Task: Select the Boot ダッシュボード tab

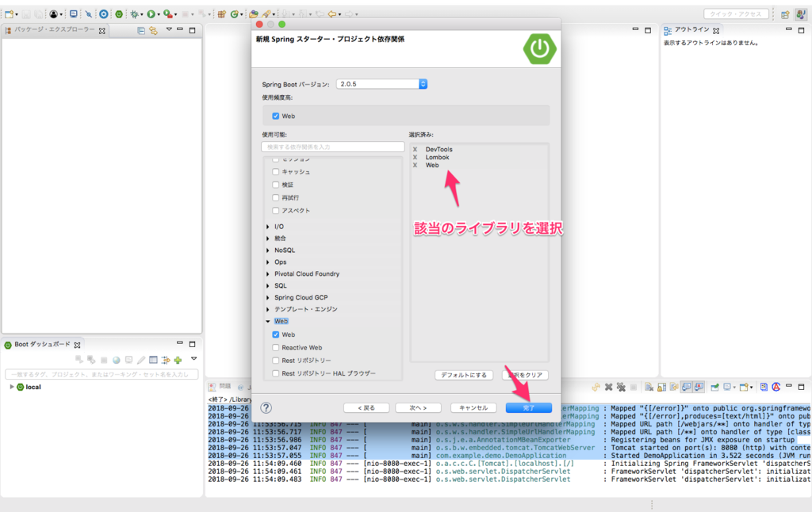Action: coord(42,344)
